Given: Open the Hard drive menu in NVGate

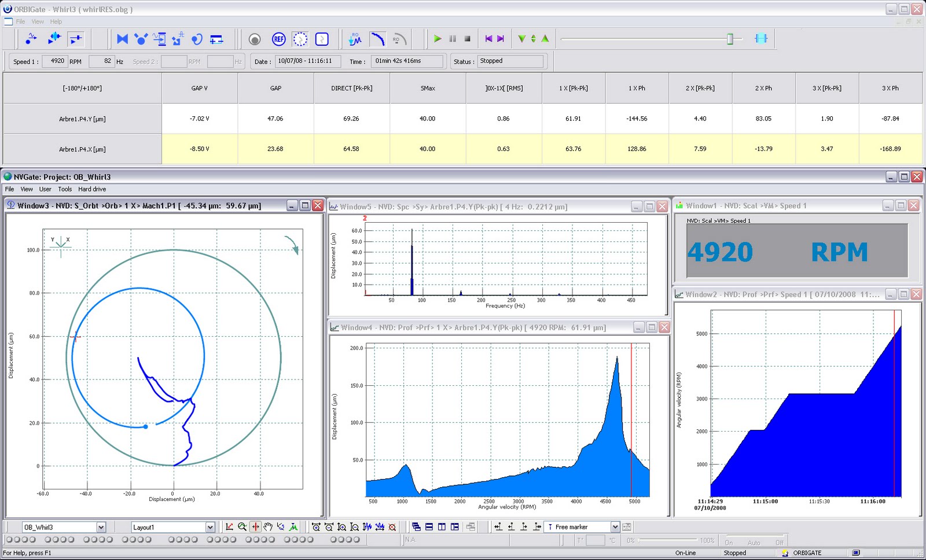Looking at the screenshot, I should pos(93,189).
